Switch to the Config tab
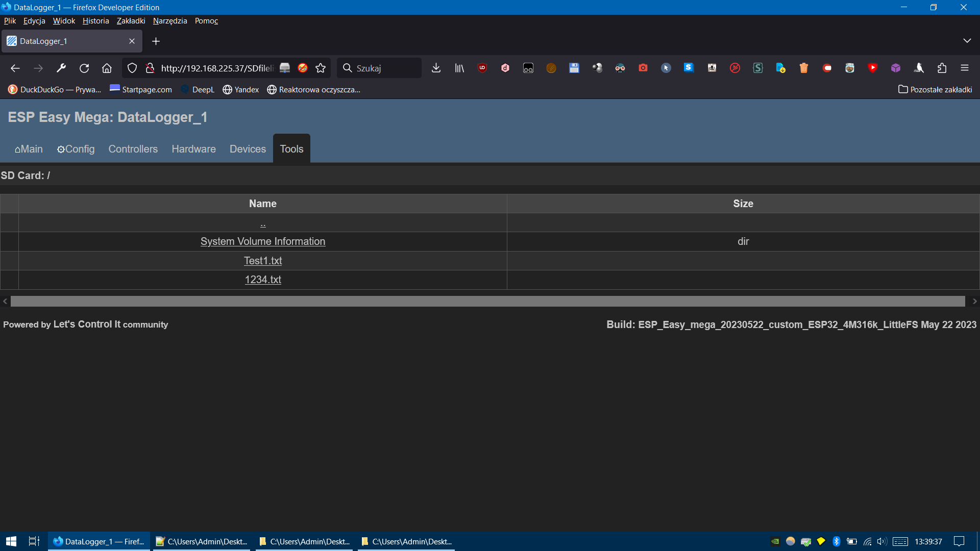 coord(76,149)
